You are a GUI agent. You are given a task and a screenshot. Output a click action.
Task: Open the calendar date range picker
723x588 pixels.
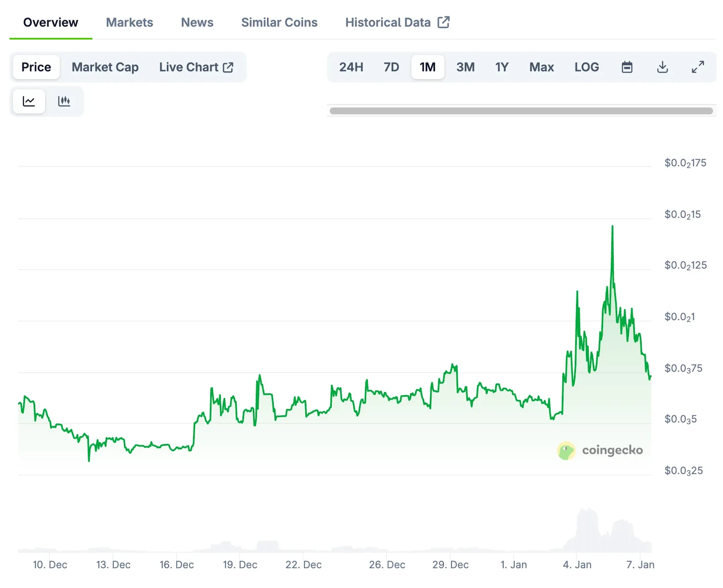pos(627,67)
